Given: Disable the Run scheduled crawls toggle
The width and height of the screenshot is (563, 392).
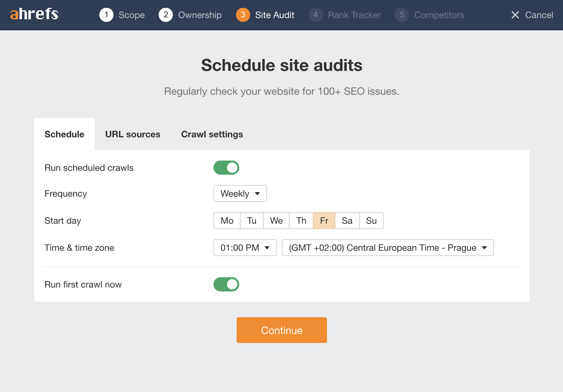Looking at the screenshot, I should tap(226, 168).
